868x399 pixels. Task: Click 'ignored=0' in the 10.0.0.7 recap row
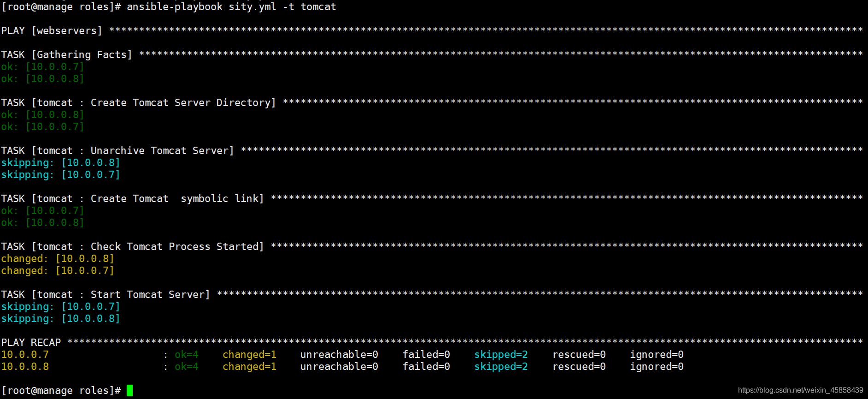point(657,355)
